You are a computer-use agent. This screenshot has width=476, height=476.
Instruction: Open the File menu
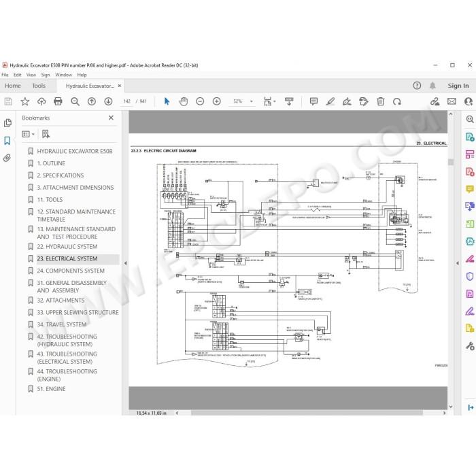tap(5, 75)
